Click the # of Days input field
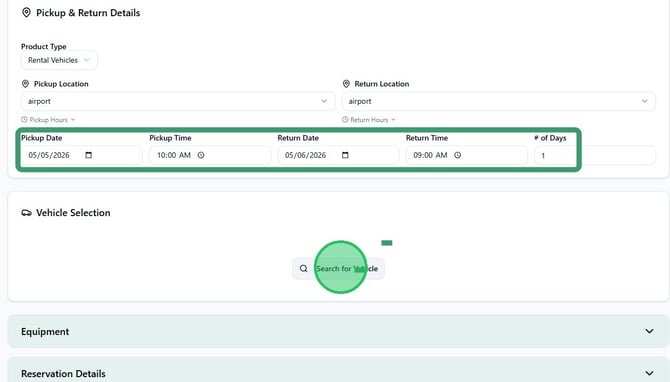Viewport: 670px width, 382px height. 594,156
